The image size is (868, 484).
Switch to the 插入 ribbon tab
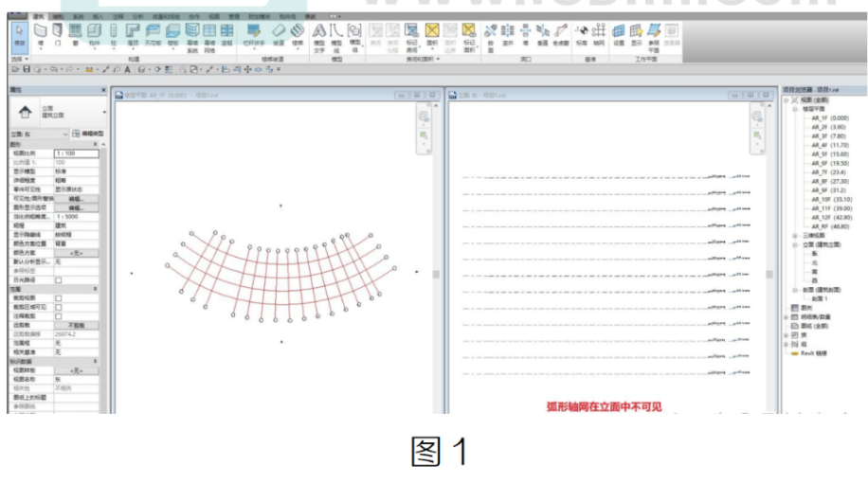[98, 17]
